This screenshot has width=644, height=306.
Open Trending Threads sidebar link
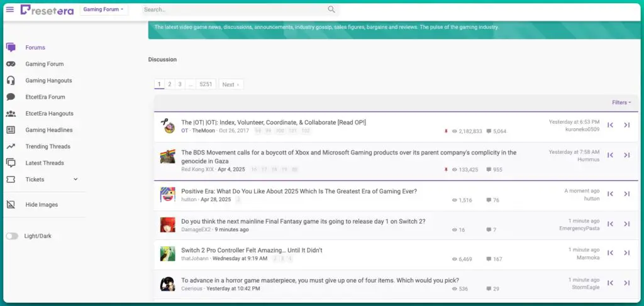[x=48, y=146]
